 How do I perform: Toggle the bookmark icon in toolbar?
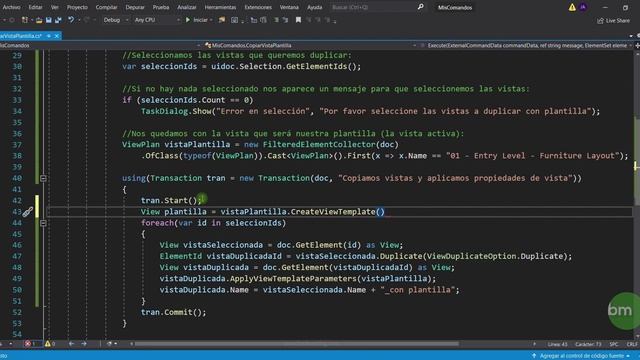pos(298,20)
